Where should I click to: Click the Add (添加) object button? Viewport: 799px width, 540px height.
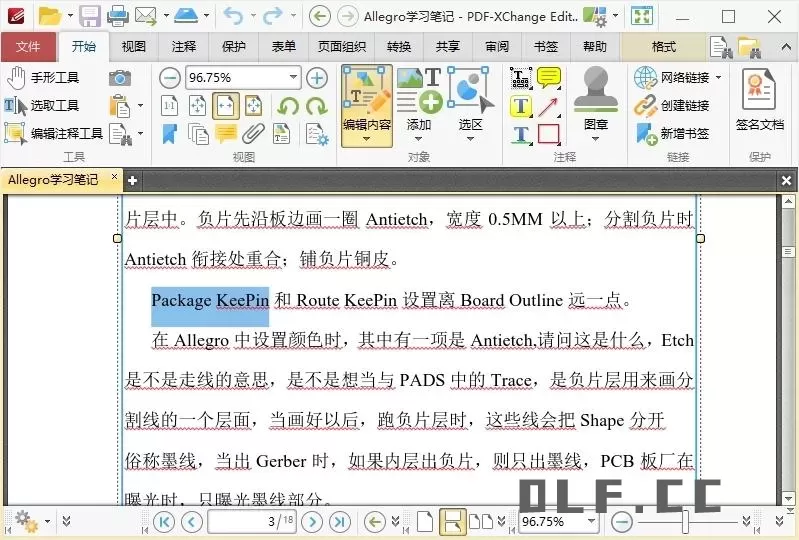[x=419, y=99]
